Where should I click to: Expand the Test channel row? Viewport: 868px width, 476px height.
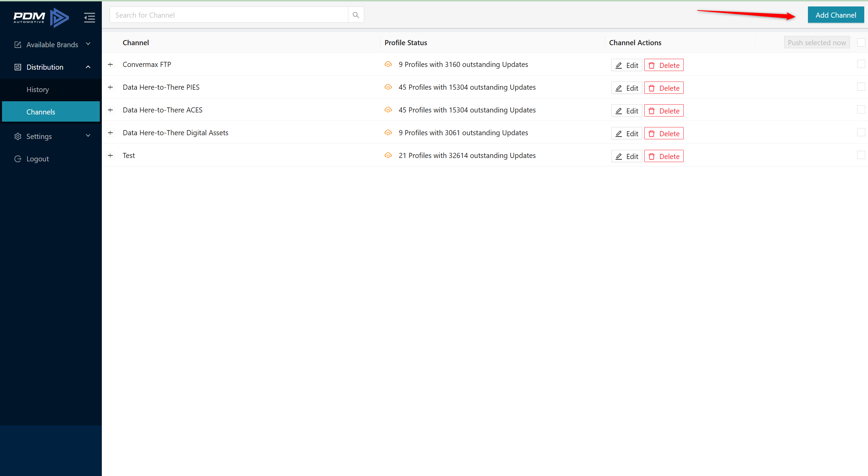click(110, 156)
